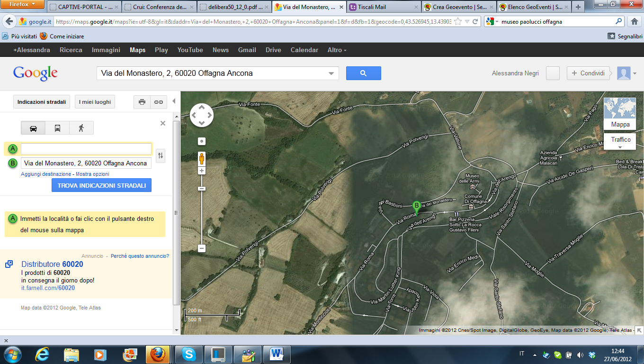This screenshot has width=644, height=364.
Task: Select the walking directions icon
Action: [x=81, y=128]
